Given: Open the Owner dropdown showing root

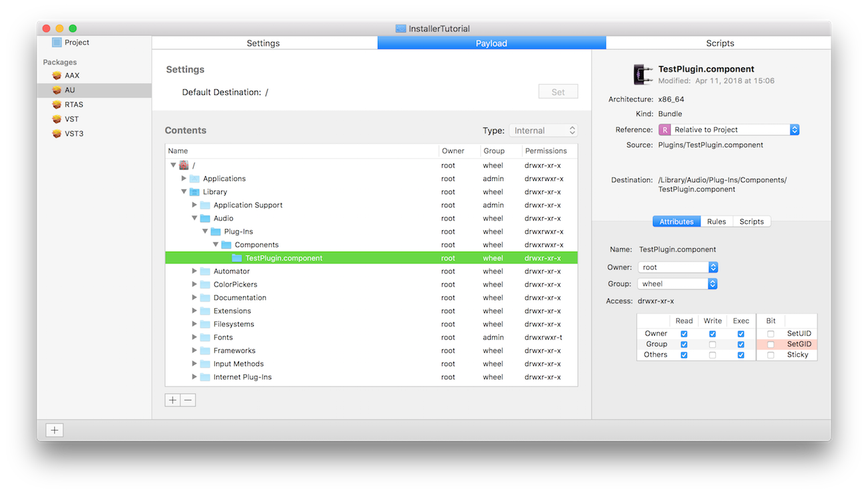Looking at the screenshot, I should (x=678, y=267).
